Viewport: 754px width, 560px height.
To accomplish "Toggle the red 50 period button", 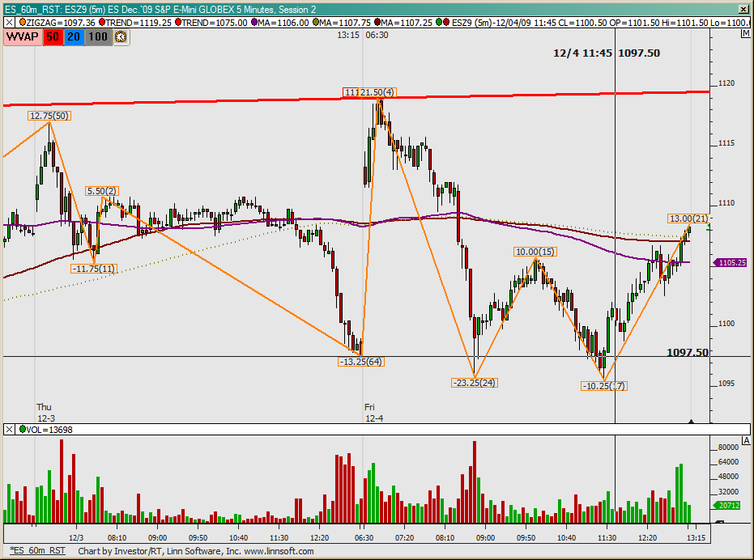I will (52, 37).
